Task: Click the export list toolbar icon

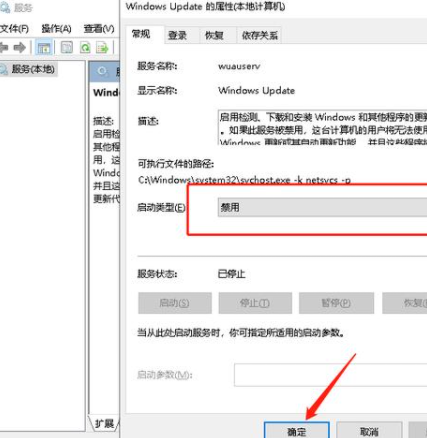Action: pos(102,48)
